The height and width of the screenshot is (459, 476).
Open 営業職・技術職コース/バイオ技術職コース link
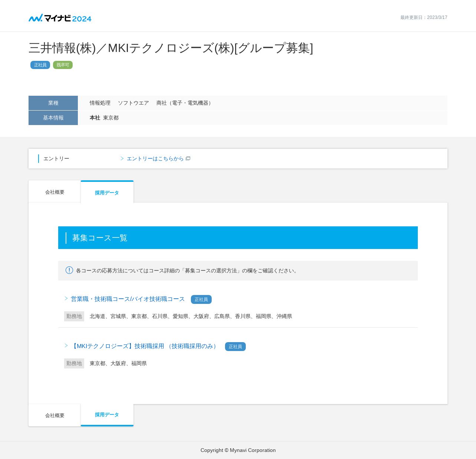coord(128,299)
